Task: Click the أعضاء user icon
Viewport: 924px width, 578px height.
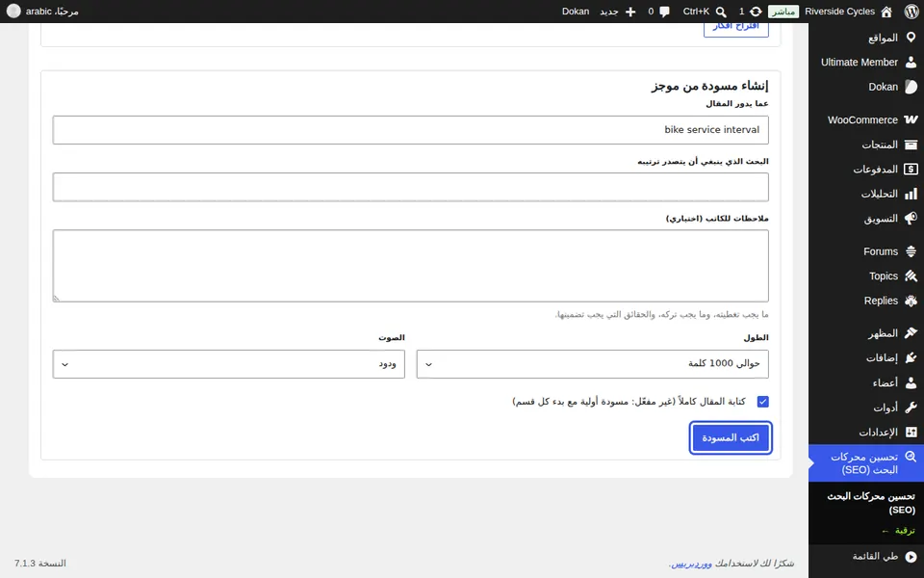Action: point(911,382)
